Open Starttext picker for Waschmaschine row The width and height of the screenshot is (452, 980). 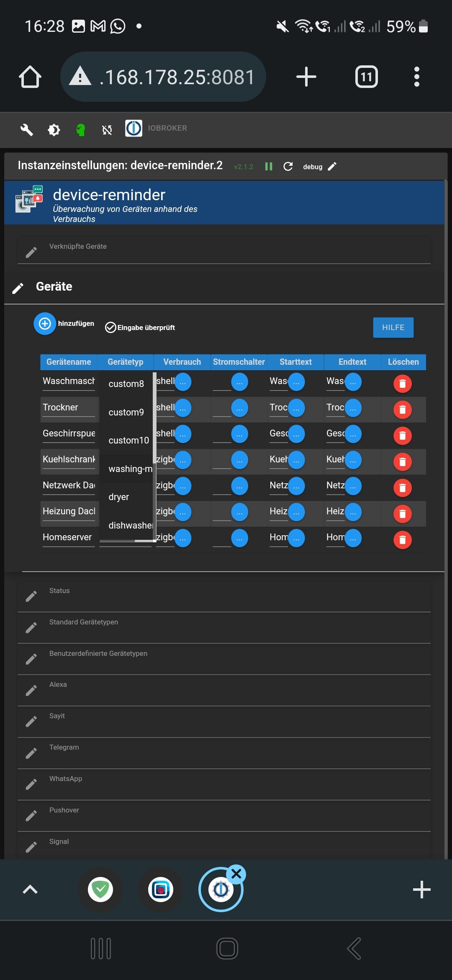pos(296,382)
